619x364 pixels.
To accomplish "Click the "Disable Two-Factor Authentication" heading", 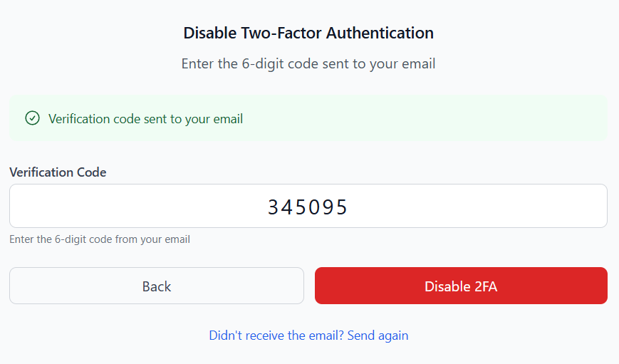I will pyautogui.click(x=308, y=33).
